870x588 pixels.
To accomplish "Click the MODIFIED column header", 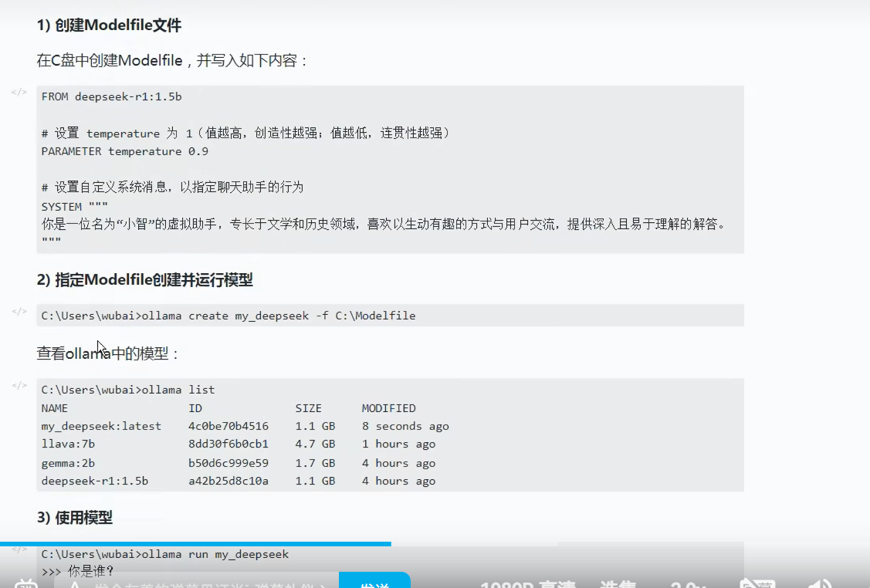I will click(x=389, y=408).
